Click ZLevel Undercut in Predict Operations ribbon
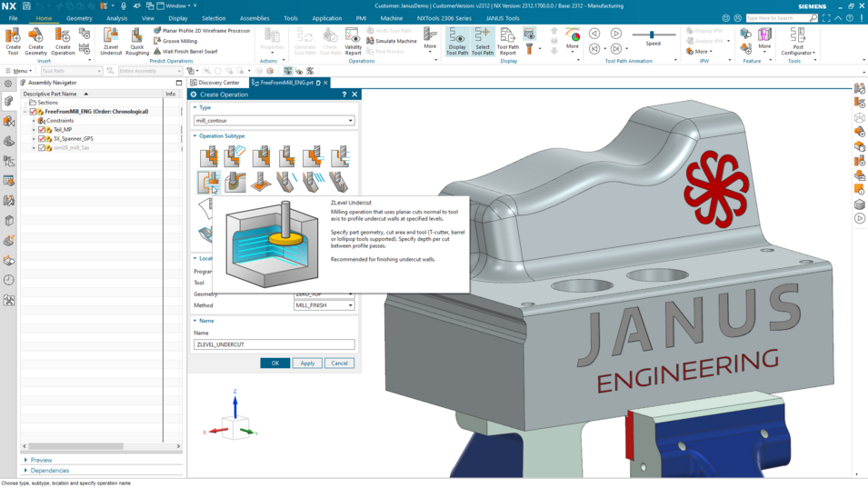The width and height of the screenshot is (868, 488). click(111, 42)
